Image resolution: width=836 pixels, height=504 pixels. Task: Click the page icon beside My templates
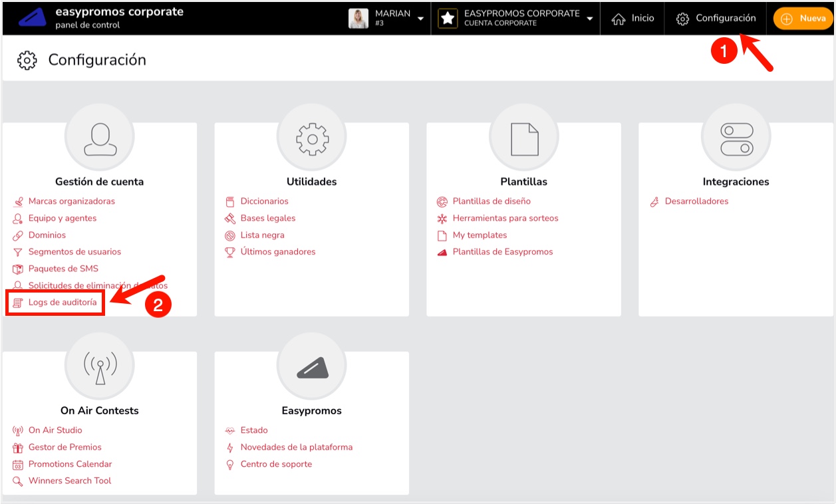coord(442,235)
